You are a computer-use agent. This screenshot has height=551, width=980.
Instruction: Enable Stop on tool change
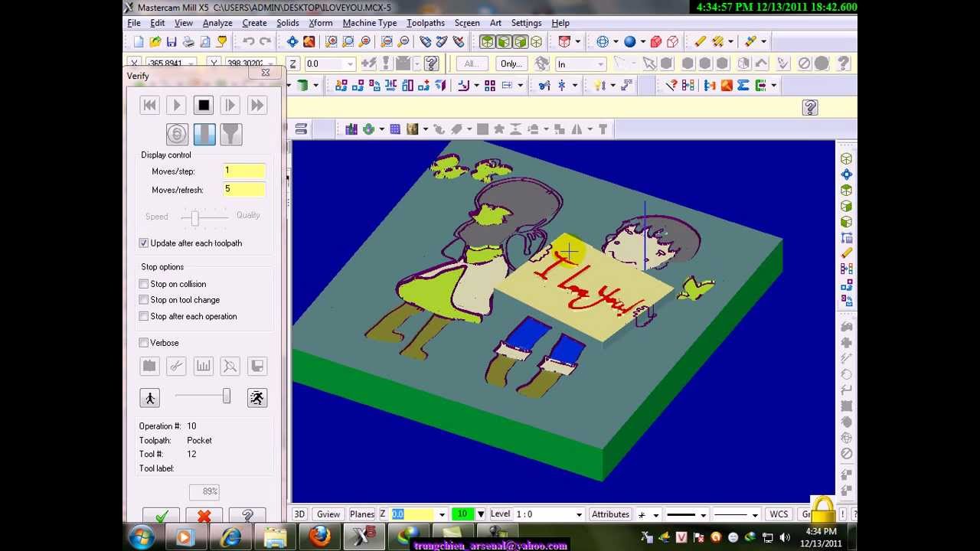[x=144, y=300]
